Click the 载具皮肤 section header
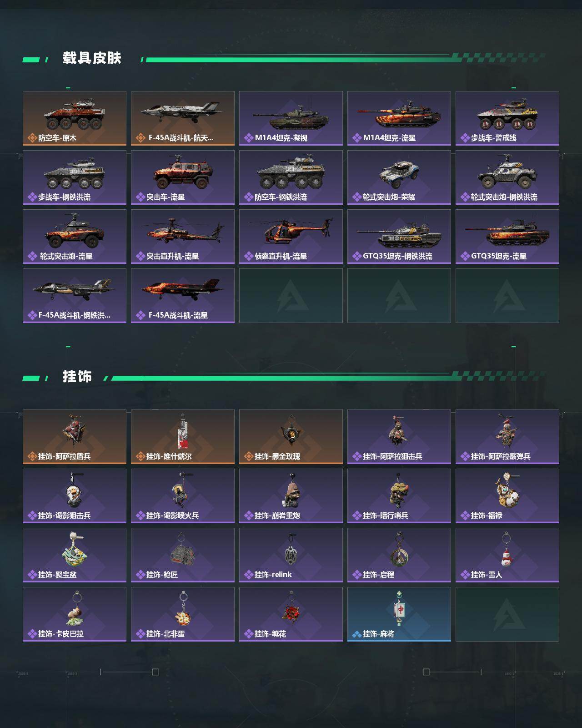This screenshot has height=728, width=582. 92,58
